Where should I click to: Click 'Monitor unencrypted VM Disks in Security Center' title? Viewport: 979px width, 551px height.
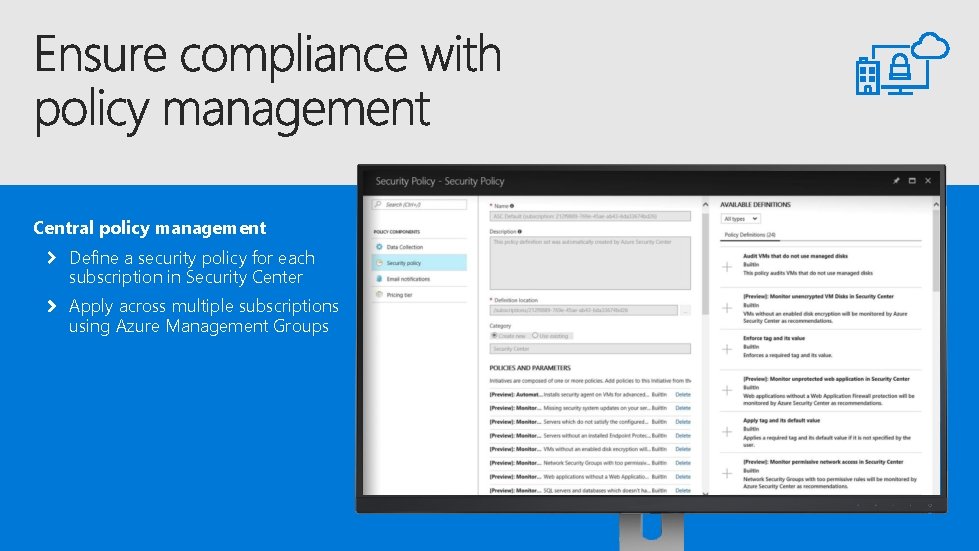818,296
